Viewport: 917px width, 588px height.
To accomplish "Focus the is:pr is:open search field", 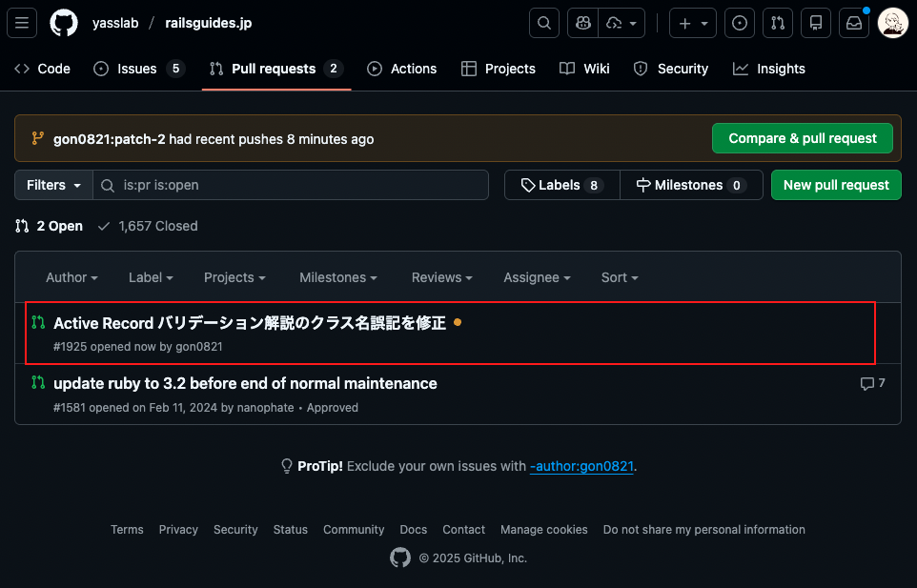I will (x=291, y=185).
